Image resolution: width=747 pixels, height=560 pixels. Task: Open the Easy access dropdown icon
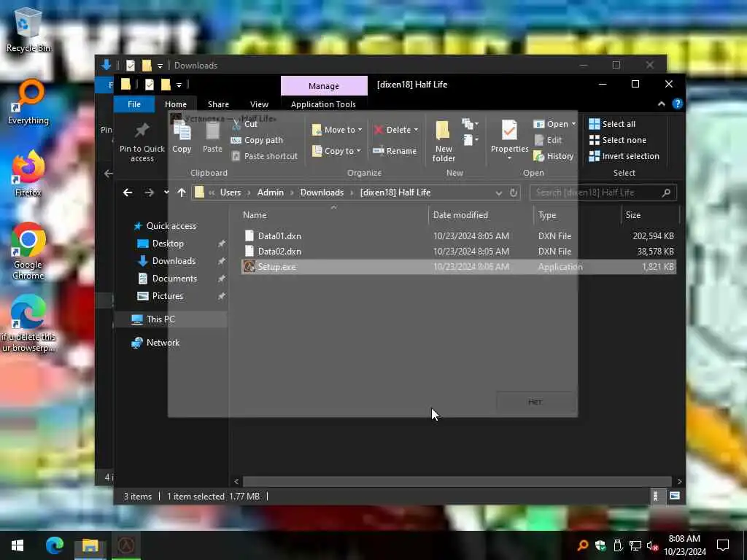470,140
